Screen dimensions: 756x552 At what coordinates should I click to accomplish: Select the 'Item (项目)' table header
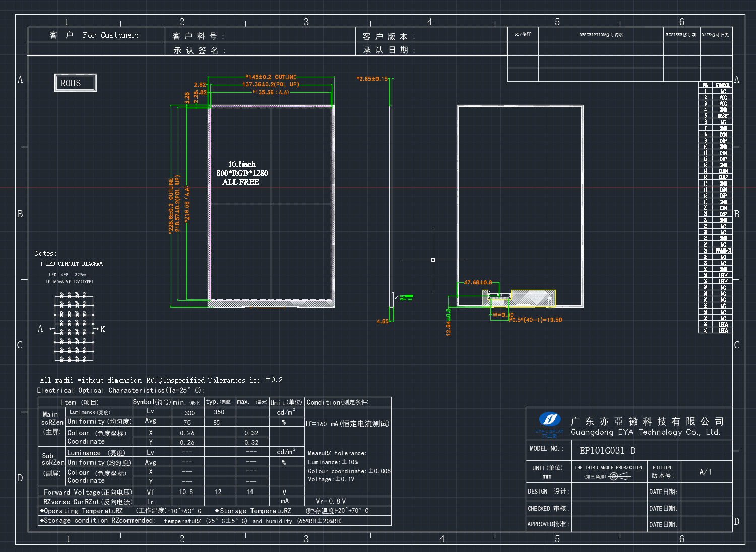pyautogui.click(x=80, y=402)
